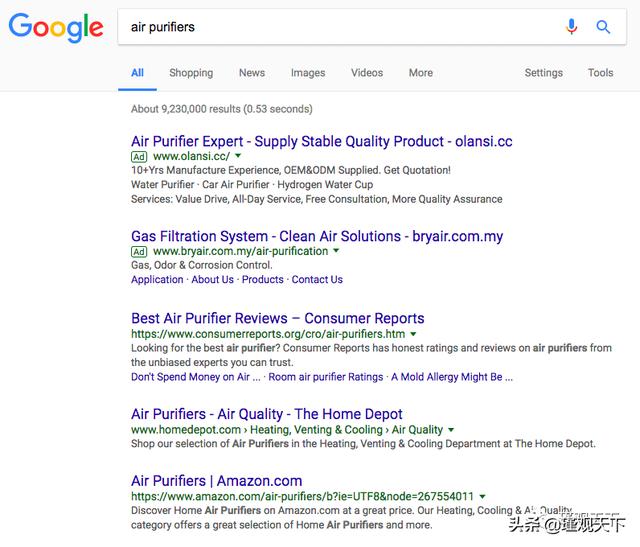Open Air Purifier Expert olansi.cc ad
This screenshot has width=640, height=547.
pos(322,141)
